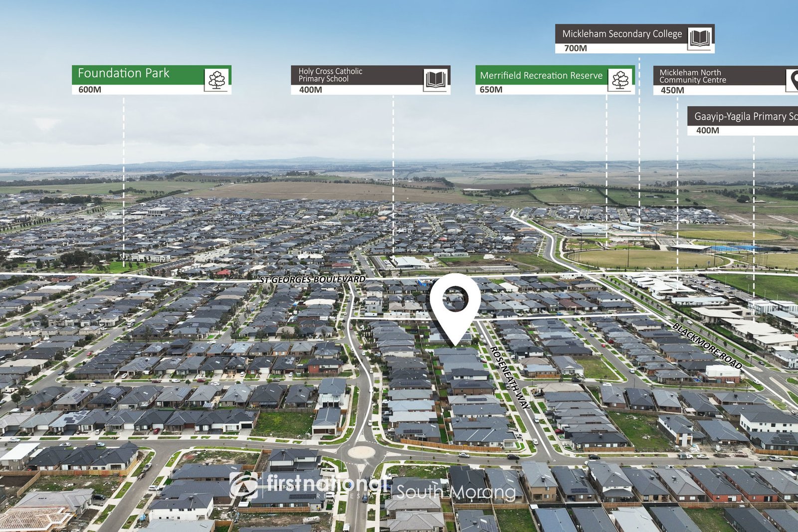Screen dimensions: 798x532
Task: Click the Mickleham North Community Centre text
Action: [692, 76]
